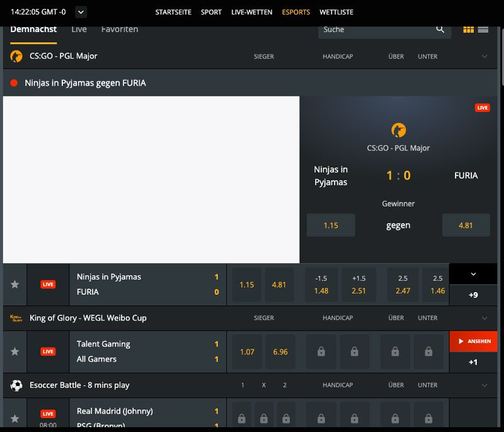Screen dimensions: 504x432
Task: Open the WETTLISTE menu item
Action: point(336,12)
